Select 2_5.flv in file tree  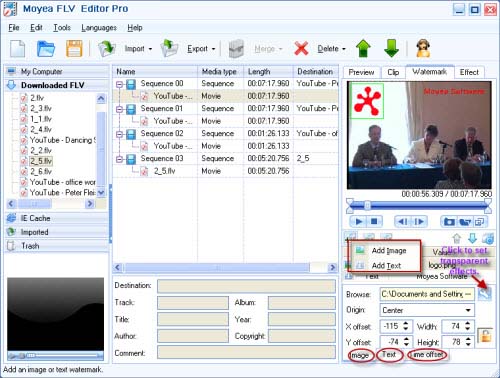click(x=41, y=161)
